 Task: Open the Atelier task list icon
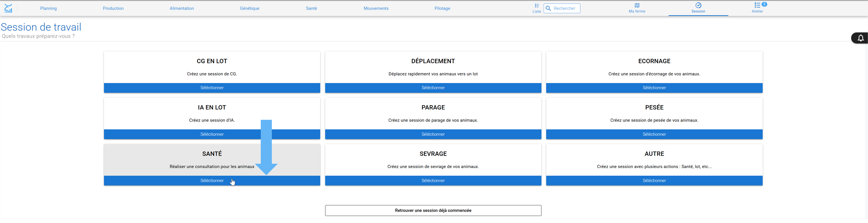757,6
